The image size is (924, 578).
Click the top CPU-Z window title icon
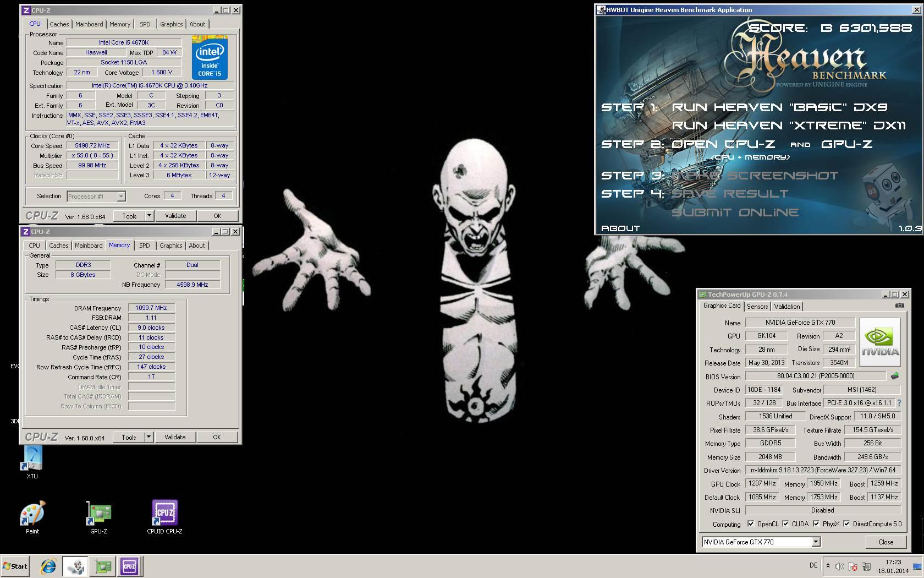point(26,10)
